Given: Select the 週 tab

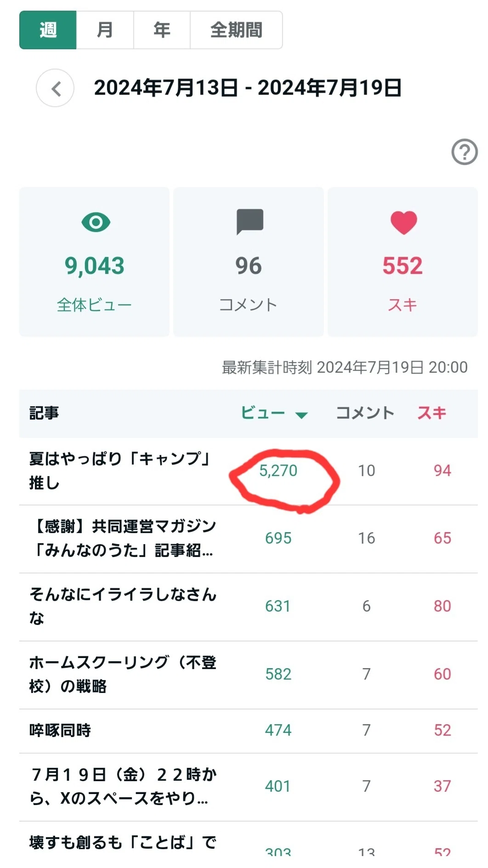Looking at the screenshot, I should click(x=48, y=30).
